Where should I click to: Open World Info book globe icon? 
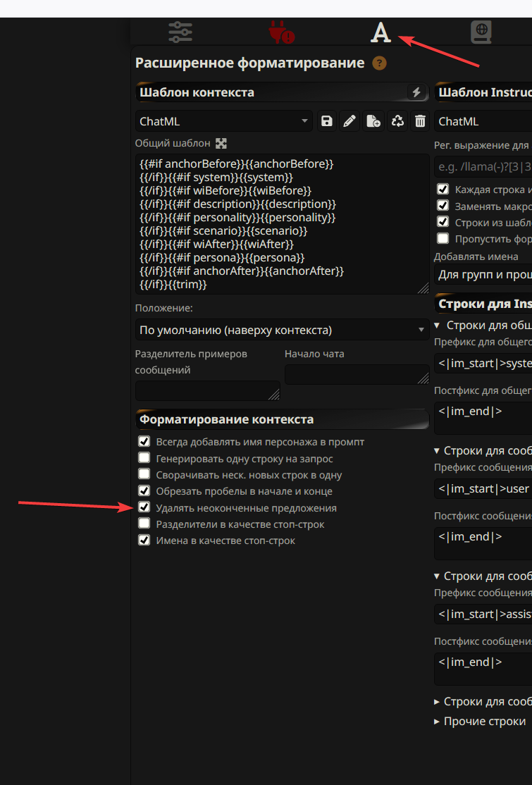point(481,32)
